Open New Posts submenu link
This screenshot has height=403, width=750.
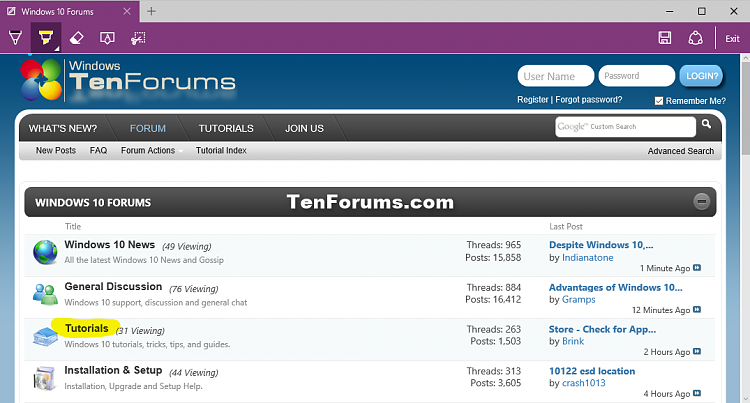tap(56, 151)
